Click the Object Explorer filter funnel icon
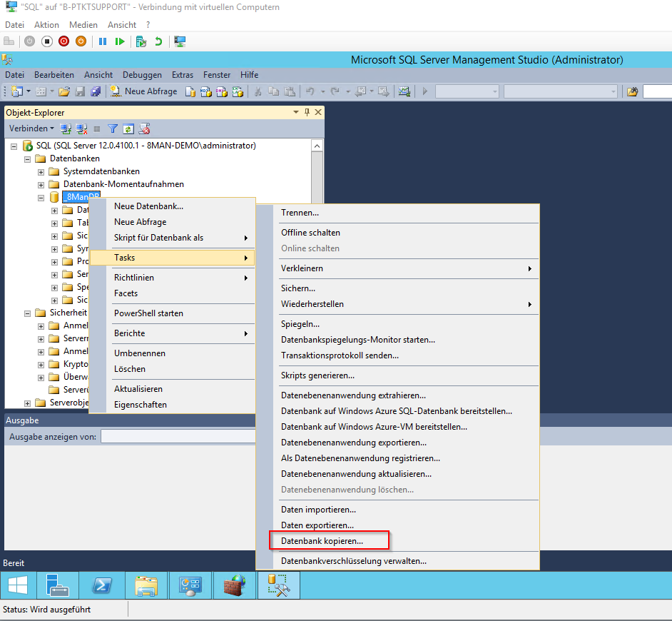This screenshot has width=672, height=621. [113, 129]
